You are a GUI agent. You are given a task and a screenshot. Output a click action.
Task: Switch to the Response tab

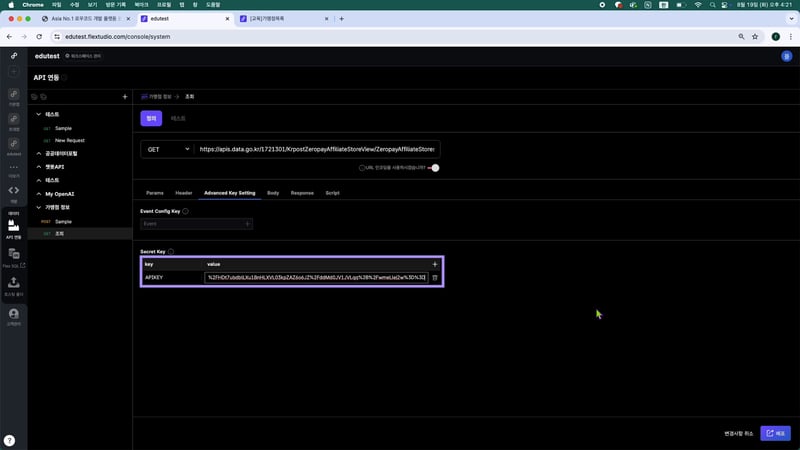(301, 192)
